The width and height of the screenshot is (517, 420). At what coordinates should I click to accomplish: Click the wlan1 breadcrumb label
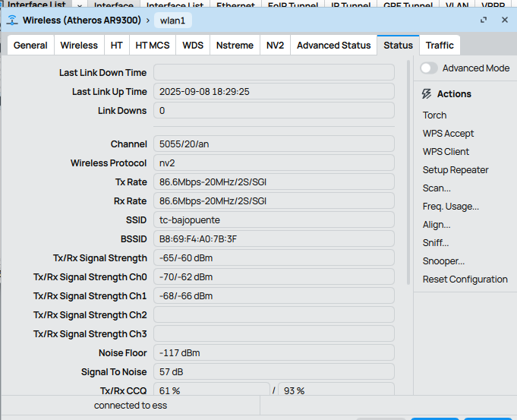pyautogui.click(x=172, y=21)
